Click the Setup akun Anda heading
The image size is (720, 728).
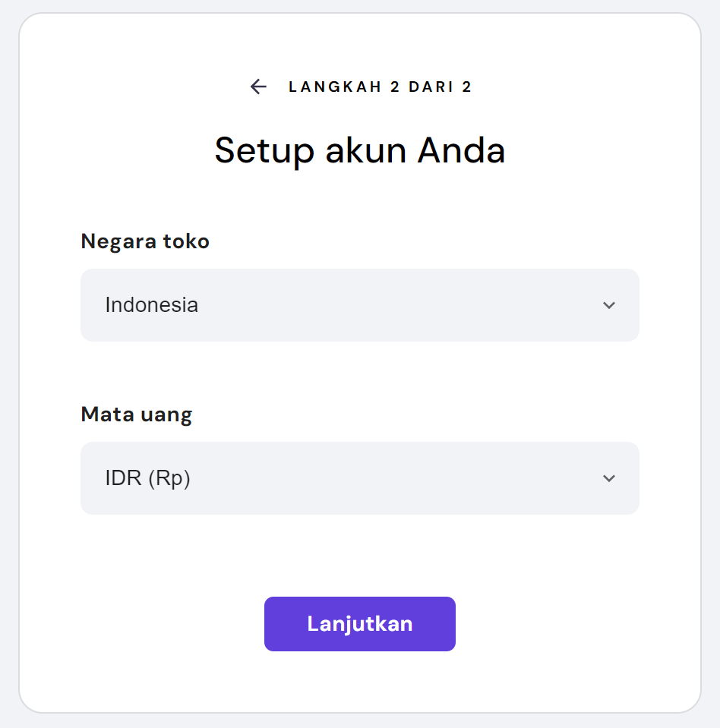[359, 150]
